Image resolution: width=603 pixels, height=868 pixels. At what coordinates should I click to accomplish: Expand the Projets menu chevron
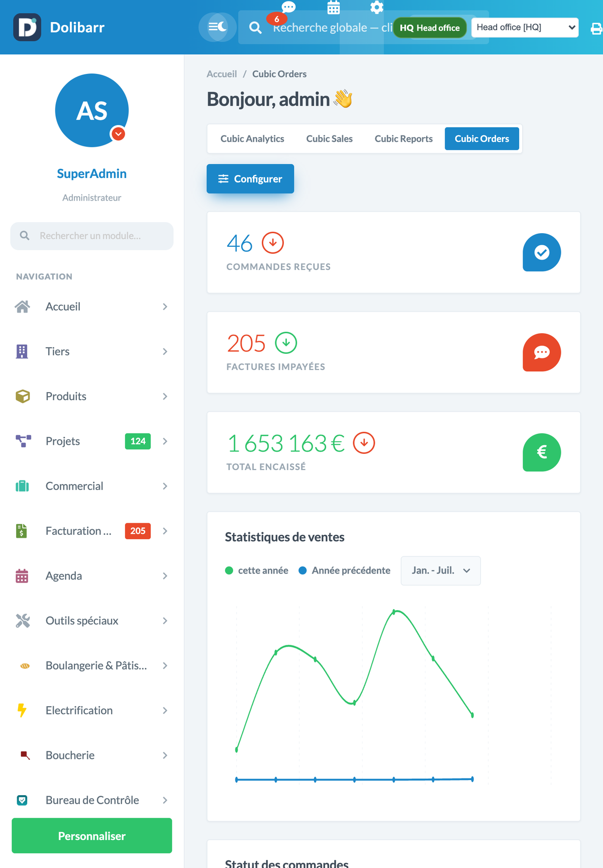[165, 441]
